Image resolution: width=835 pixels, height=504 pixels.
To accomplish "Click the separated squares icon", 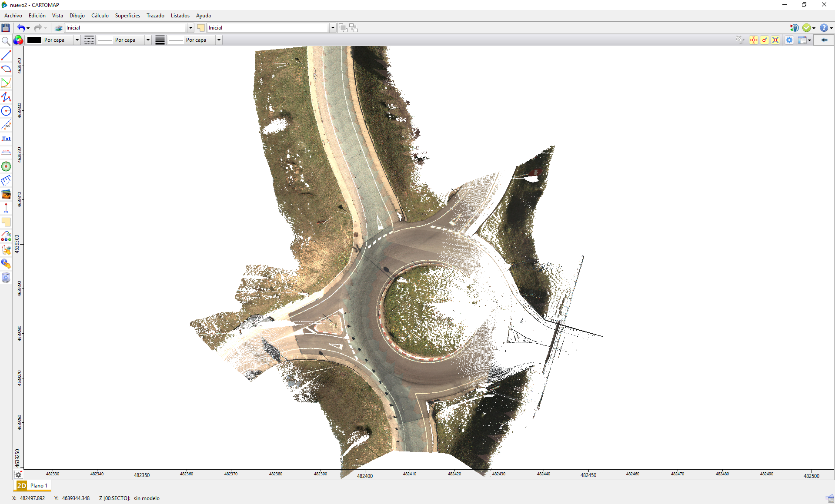I will tap(354, 28).
